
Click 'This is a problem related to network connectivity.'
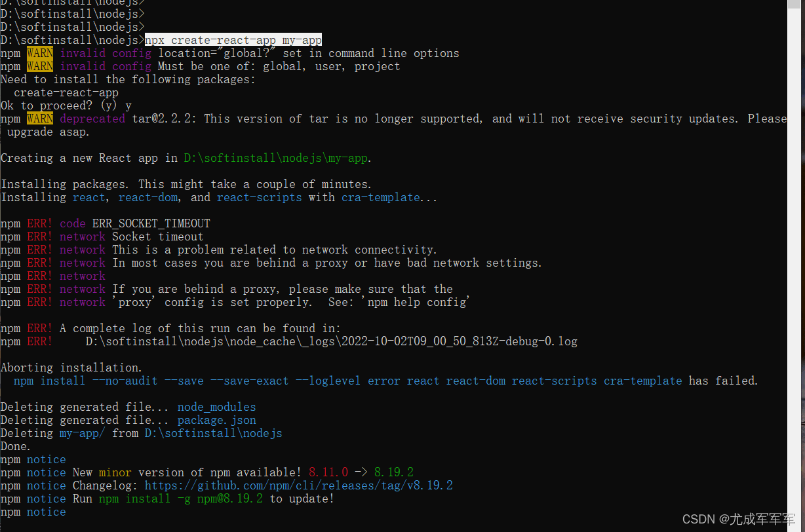pyautogui.click(x=275, y=250)
